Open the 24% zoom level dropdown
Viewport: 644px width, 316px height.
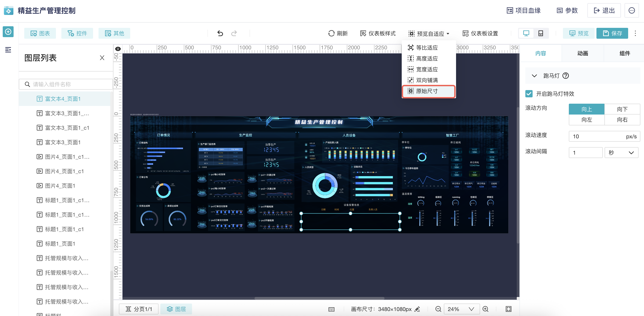pos(461,309)
